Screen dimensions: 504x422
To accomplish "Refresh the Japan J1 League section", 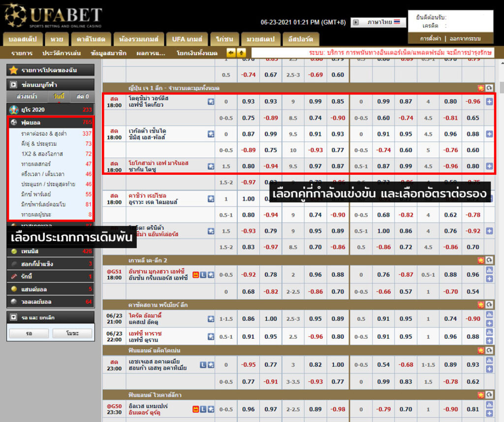I will point(489,88).
